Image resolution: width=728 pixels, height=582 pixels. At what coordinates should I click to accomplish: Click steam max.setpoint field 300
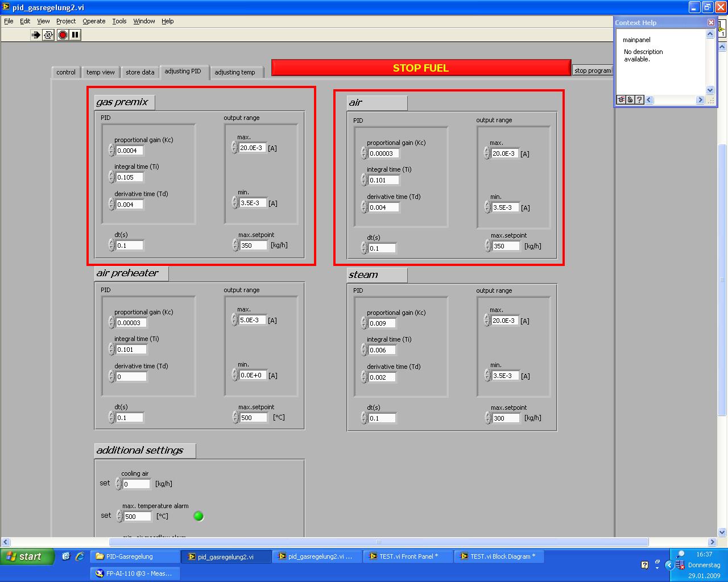click(x=506, y=418)
